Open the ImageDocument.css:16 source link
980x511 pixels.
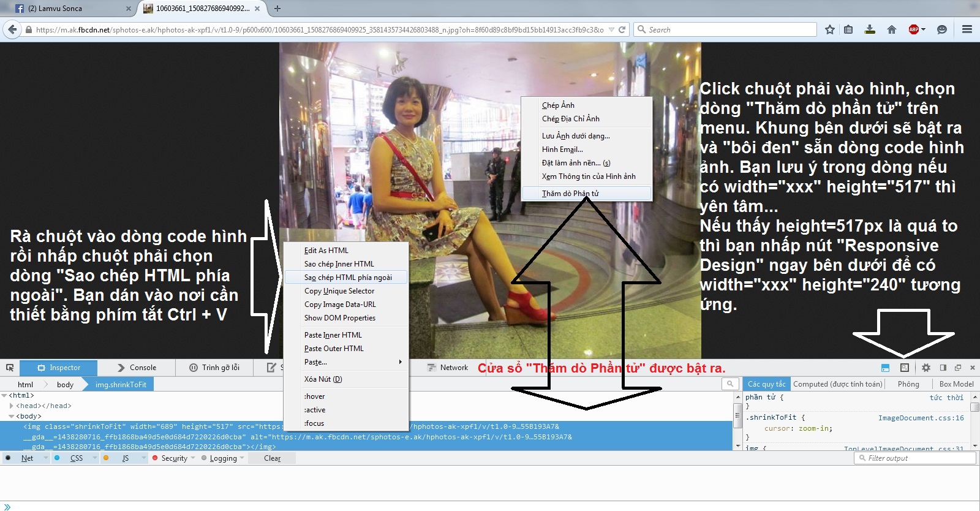[921, 418]
